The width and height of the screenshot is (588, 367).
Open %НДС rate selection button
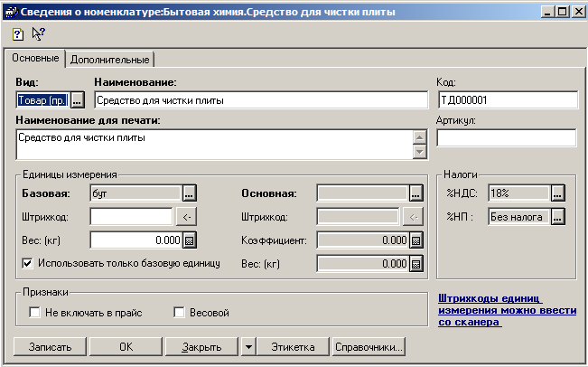(x=557, y=193)
